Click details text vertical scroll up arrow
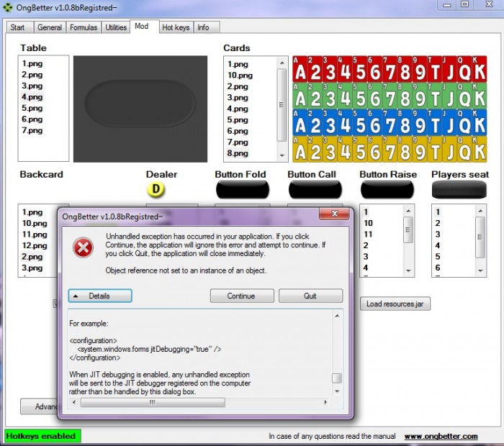The image size is (504, 446). (337, 316)
